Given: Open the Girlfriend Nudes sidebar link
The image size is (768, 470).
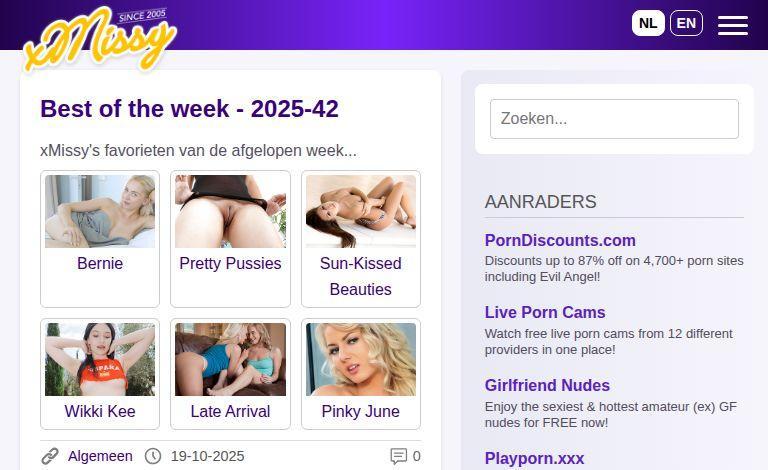Looking at the screenshot, I should [x=547, y=385].
